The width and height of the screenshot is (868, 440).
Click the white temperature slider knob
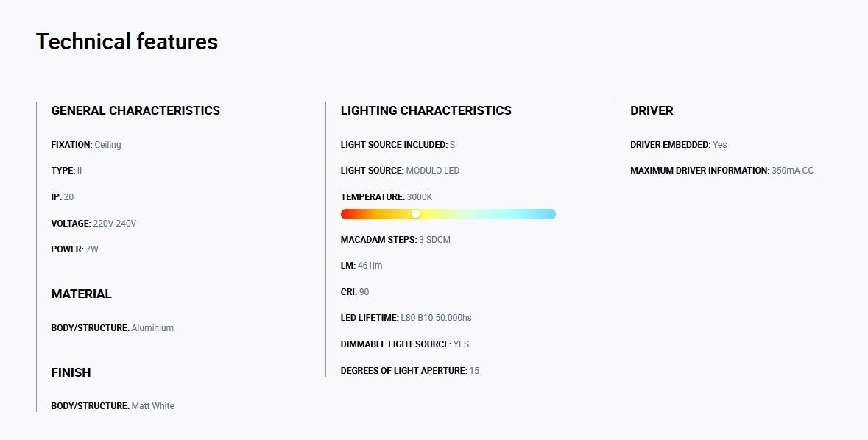[x=416, y=214]
